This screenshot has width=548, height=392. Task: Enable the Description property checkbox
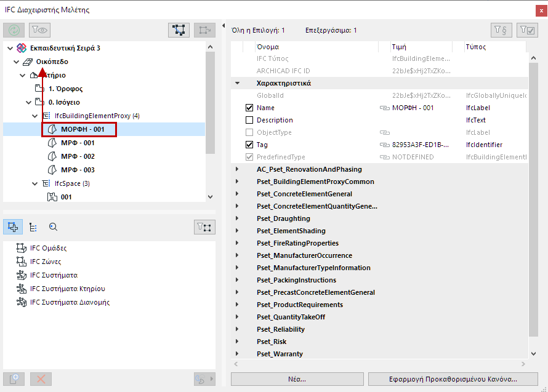coord(249,120)
